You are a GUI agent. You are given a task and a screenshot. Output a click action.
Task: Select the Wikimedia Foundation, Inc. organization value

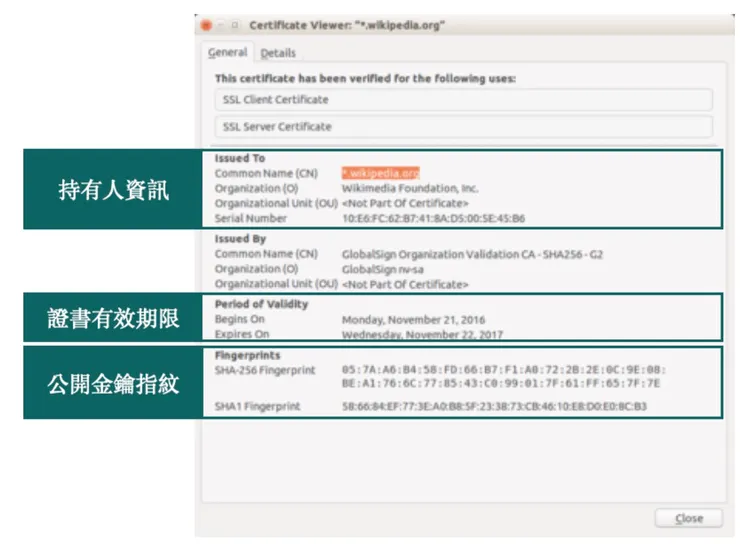[x=410, y=188]
